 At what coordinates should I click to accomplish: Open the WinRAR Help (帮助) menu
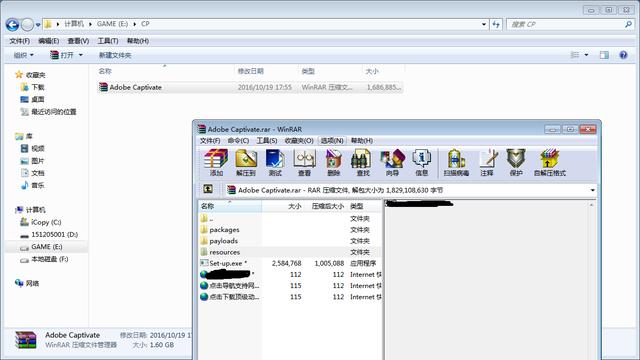(362, 140)
